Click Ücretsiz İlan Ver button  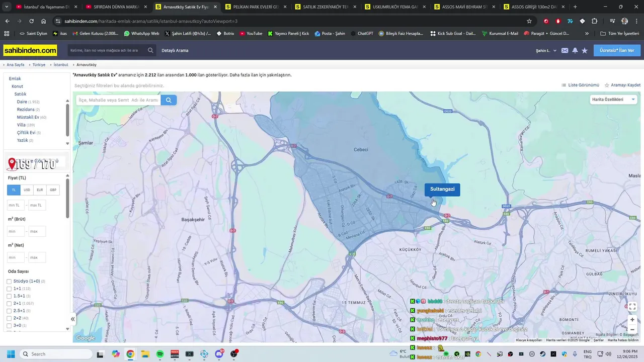coord(617,50)
